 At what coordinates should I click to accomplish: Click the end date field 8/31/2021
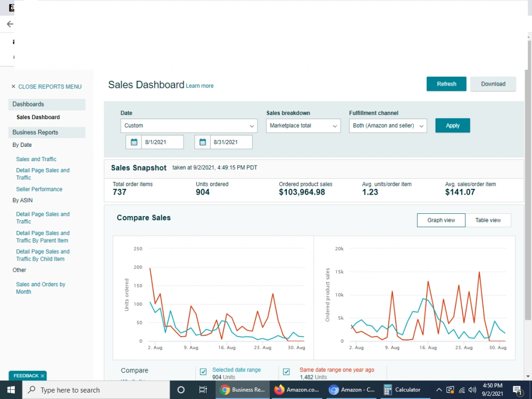[231, 142]
